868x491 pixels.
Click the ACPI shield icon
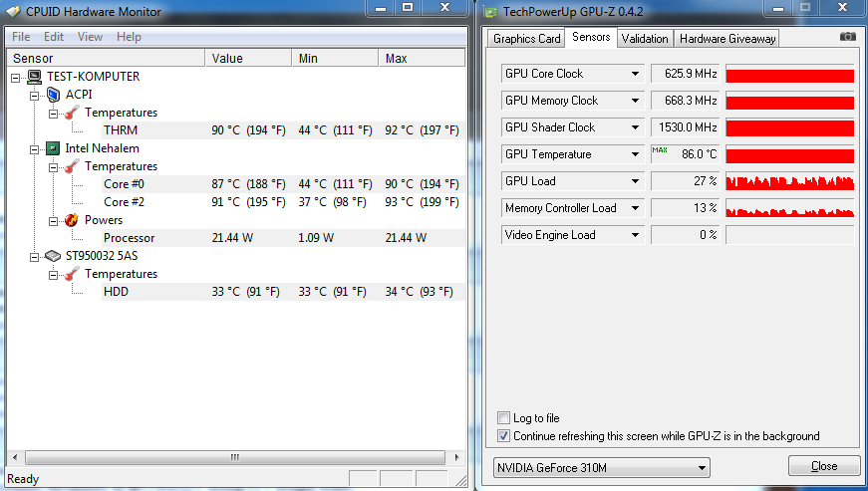53,95
